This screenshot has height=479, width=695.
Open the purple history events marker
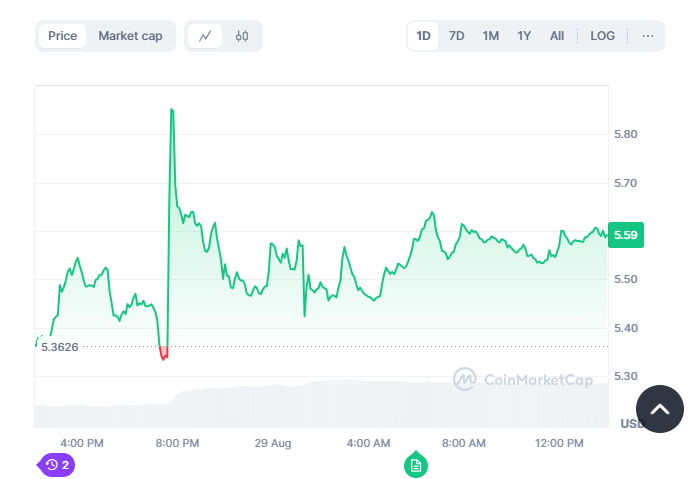click(x=57, y=464)
